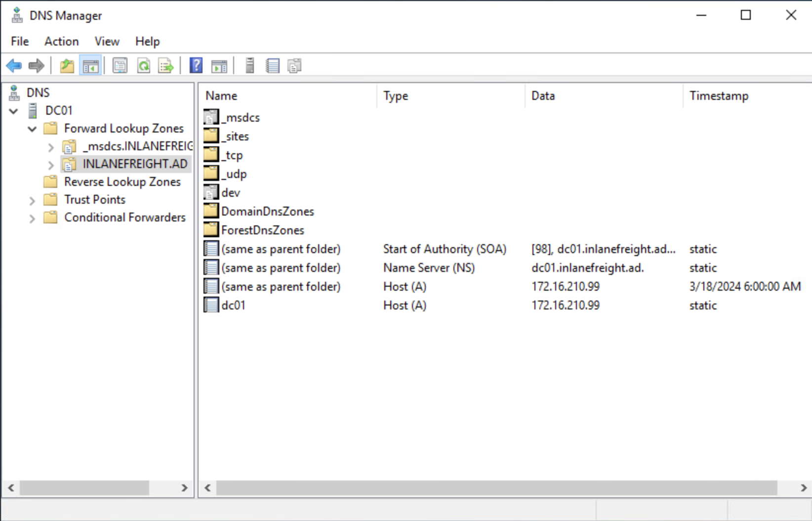The height and width of the screenshot is (521, 812).
Task: Click the Export List toolbar icon
Action: tap(166, 66)
